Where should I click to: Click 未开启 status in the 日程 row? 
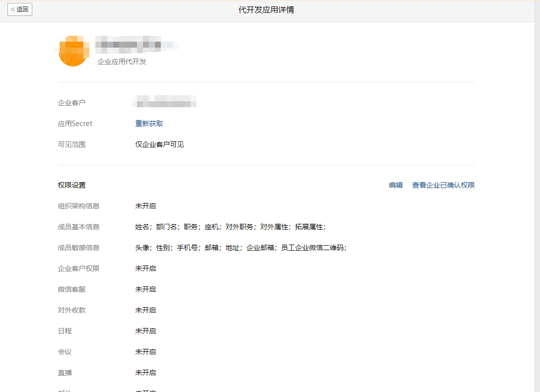point(146,331)
